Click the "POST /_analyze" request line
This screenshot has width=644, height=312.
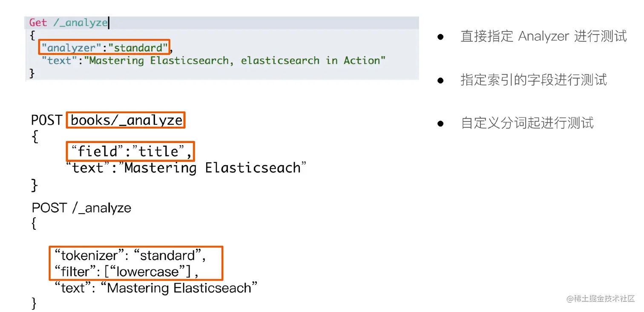tap(81, 208)
